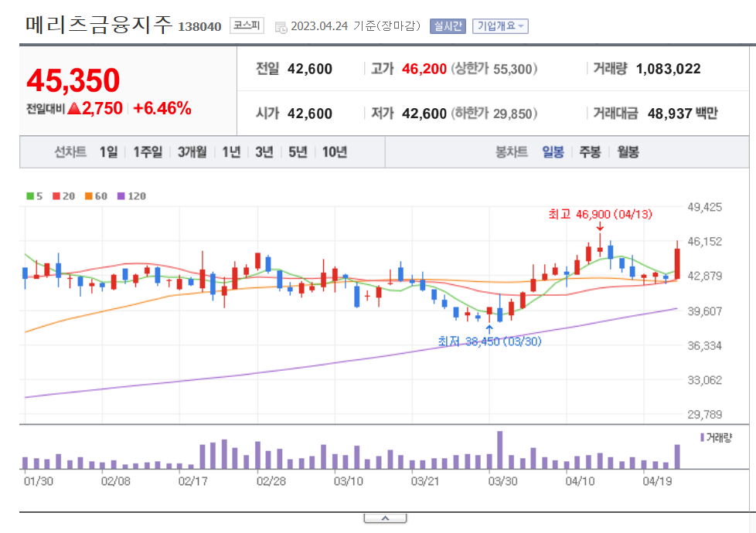Click the 최고 46,900 (04/13) label
The width and height of the screenshot is (756, 533).
(x=600, y=214)
